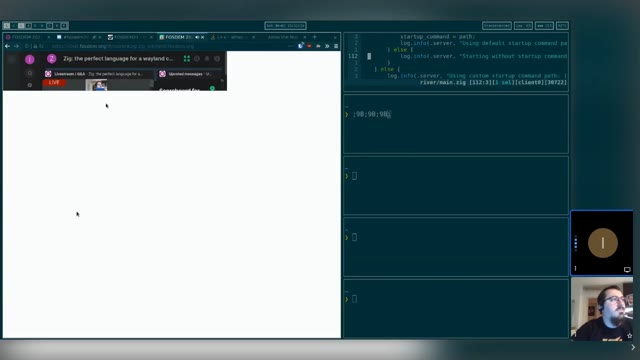Focus the third empty terminal prompt
The height and width of the screenshot is (360, 640).
coord(456,247)
